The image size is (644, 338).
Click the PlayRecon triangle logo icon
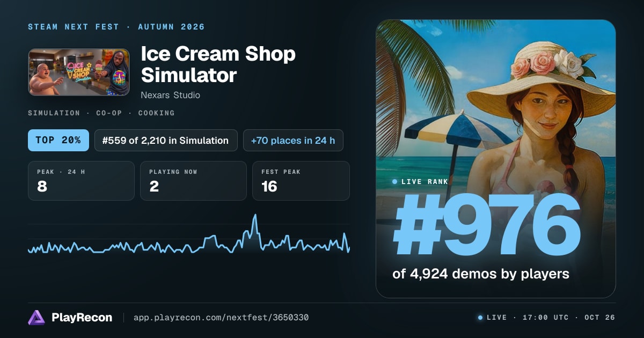tap(36, 318)
